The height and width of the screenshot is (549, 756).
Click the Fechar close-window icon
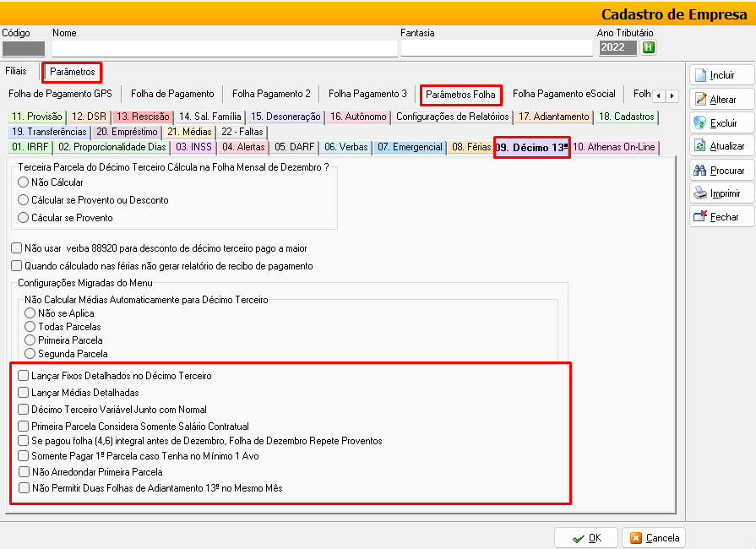tap(700, 217)
